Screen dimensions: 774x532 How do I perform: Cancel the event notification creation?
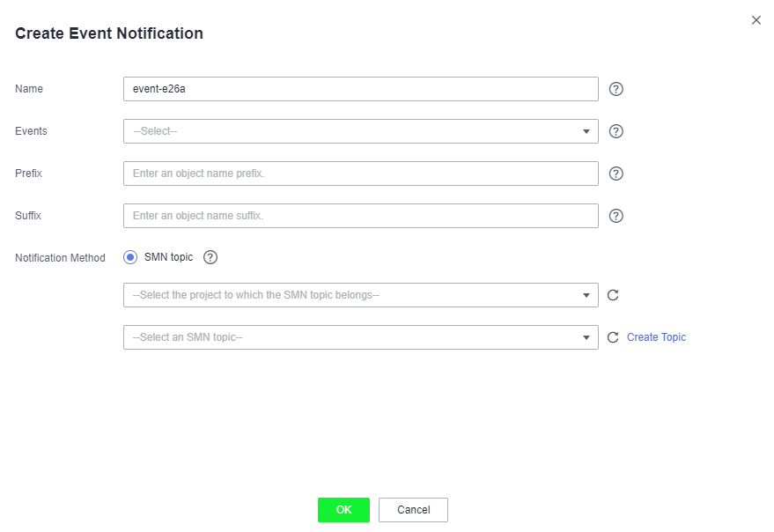(413, 510)
